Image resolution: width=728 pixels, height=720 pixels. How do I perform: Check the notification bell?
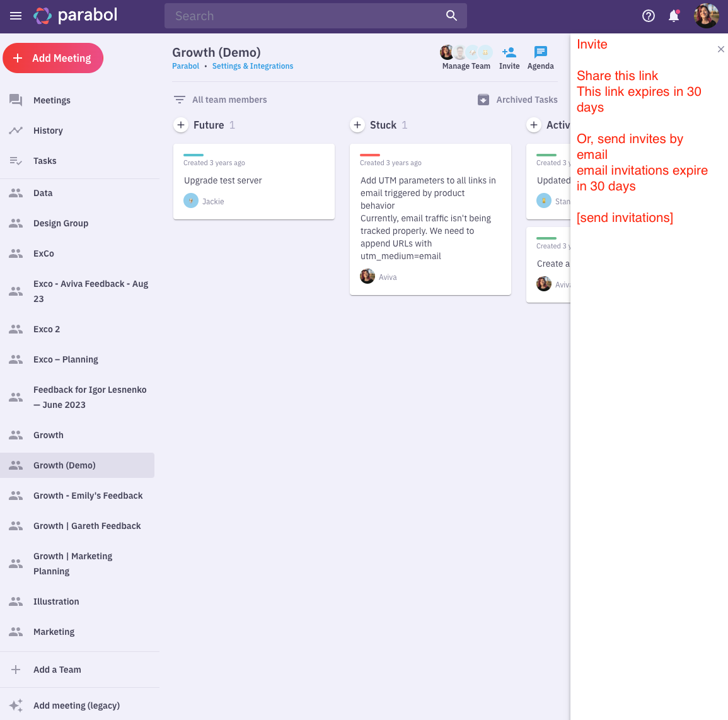[x=673, y=16]
